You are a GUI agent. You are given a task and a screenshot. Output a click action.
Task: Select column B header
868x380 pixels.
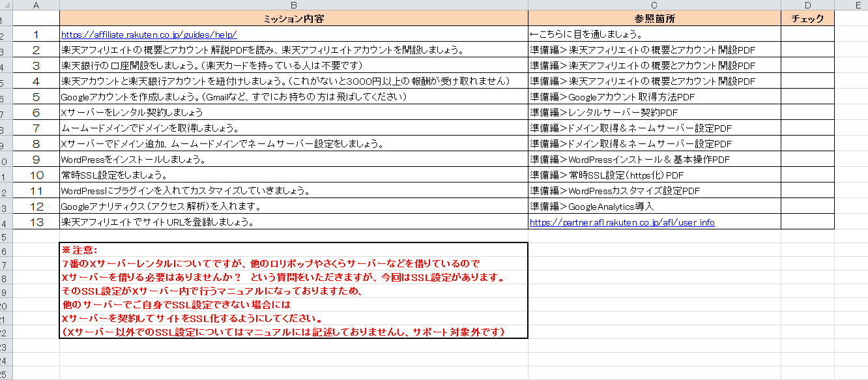pos(293,5)
